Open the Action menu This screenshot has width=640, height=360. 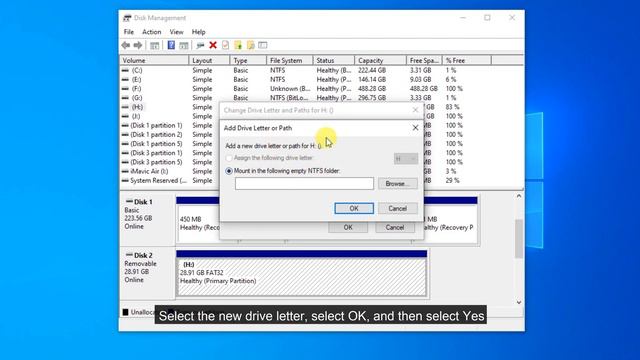click(x=151, y=32)
